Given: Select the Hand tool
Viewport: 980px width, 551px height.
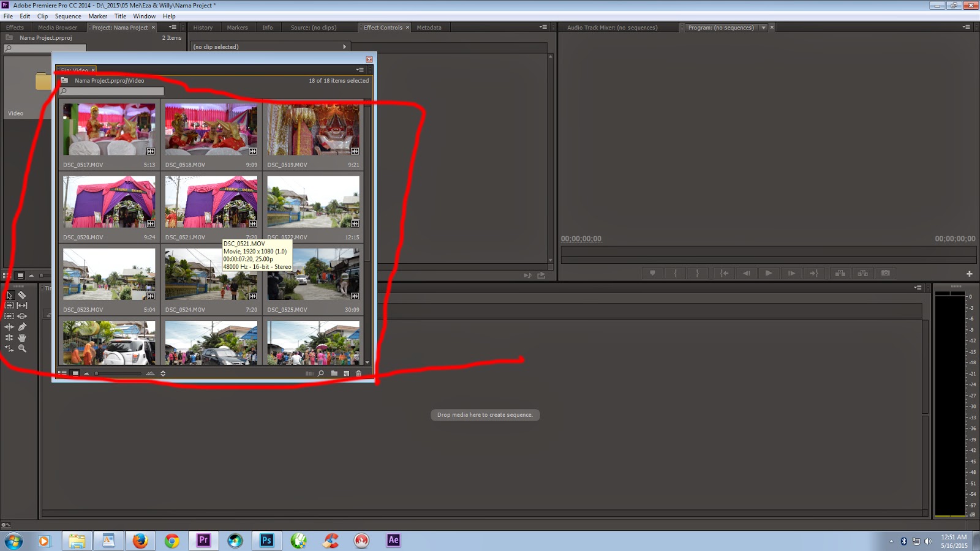Looking at the screenshot, I should point(22,337).
